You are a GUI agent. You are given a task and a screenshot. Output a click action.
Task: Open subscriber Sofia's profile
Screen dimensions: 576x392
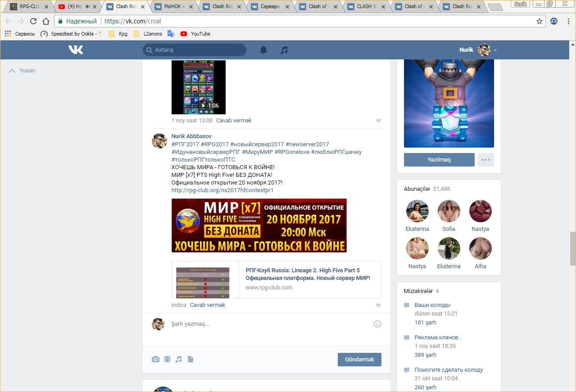pyautogui.click(x=449, y=211)
